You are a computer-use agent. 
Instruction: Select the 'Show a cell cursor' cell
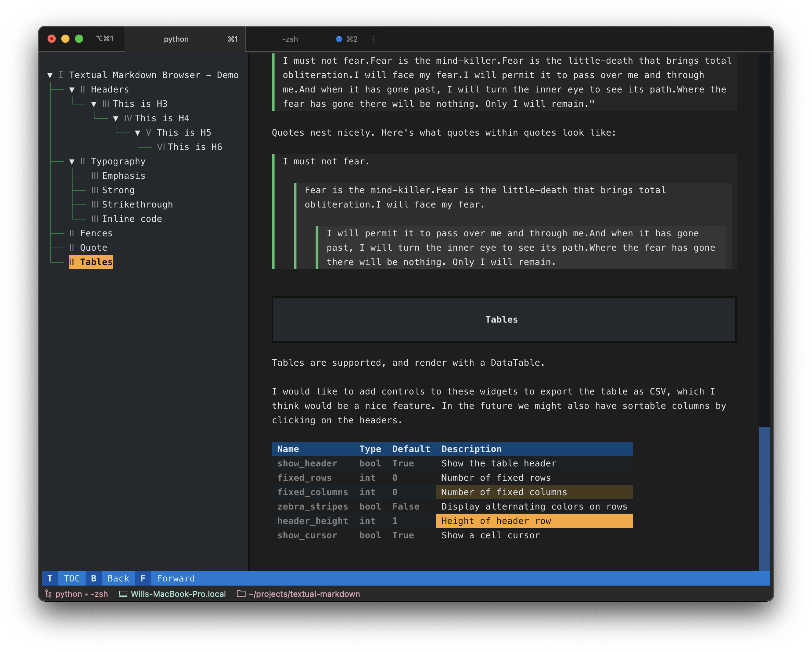(534, 535)
